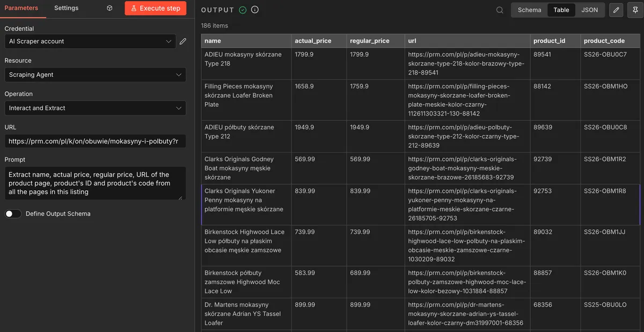Click product code SS26-OBM1K0 cell
This screenshot has height=332, width=644.
(x=610, y=282)
